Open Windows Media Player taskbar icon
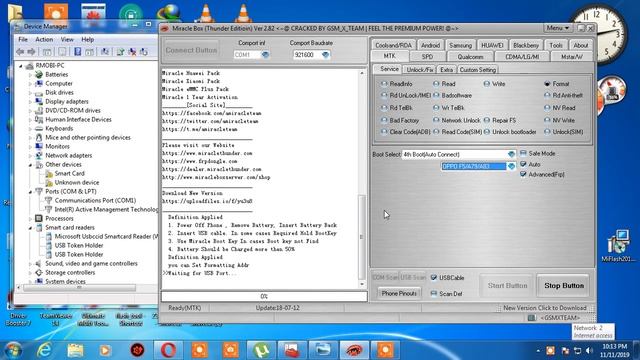Viewport: 640px width, 360px height. pos(105,350)
